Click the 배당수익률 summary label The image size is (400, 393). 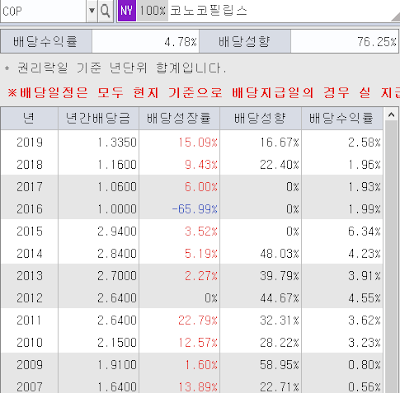pyautogui.click(x=46, y=42)
